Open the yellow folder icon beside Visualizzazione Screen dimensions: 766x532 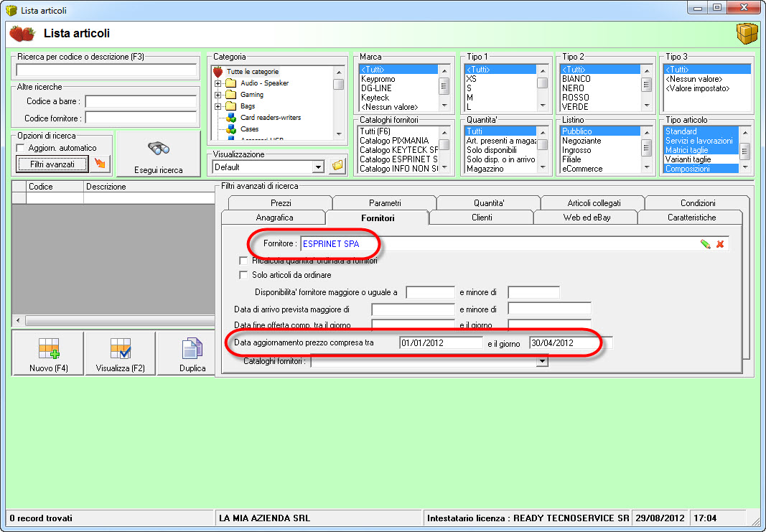[337, 166]
